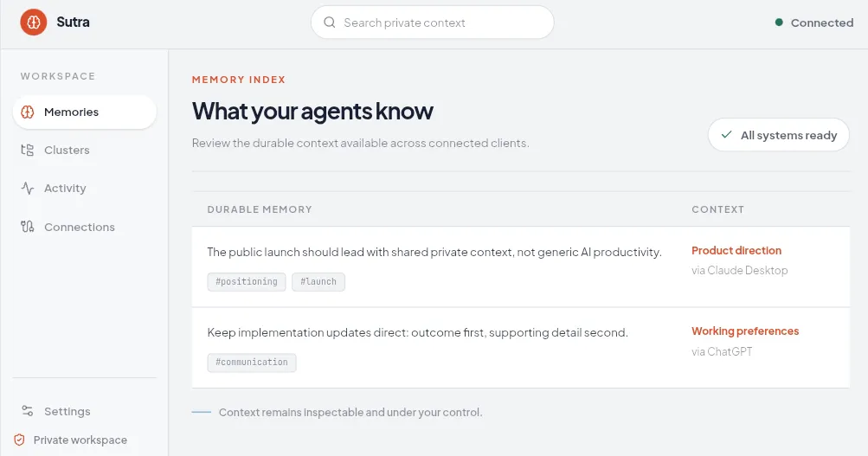Open Clusters via its tree icon
Image resolution: width=868 pixels, height=456 pixels.
point(28,150)
